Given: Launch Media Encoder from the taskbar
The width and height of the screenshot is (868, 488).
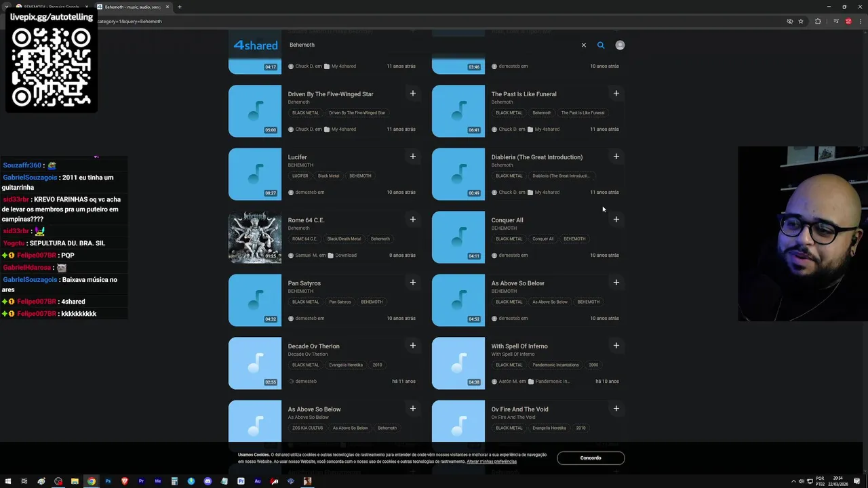Looking at the screenshot, I should point(158,481).
